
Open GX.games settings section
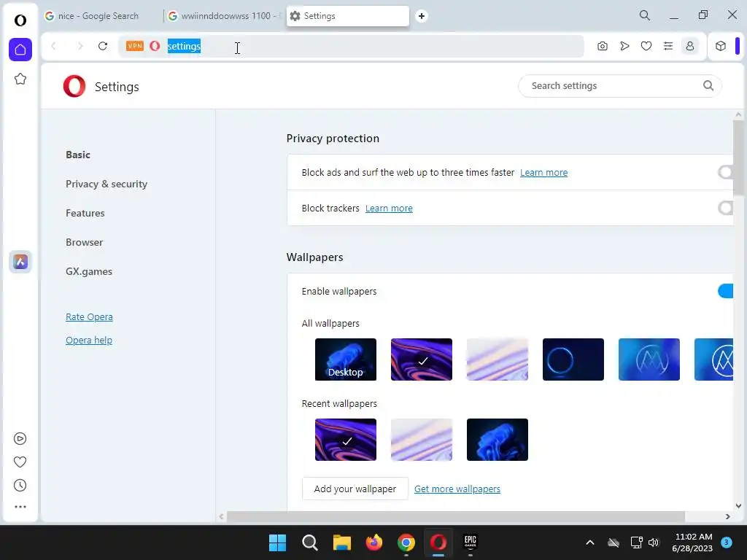(89, 271)
